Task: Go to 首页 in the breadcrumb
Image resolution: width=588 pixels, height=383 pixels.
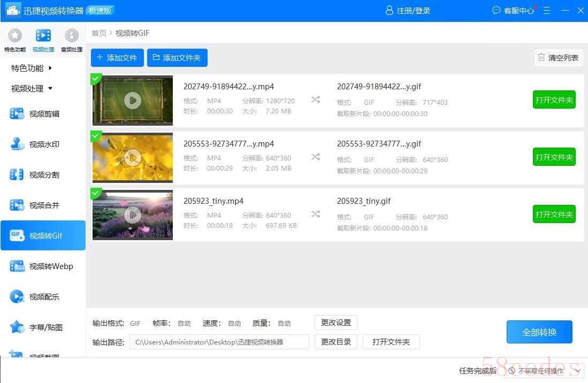Action: click(98, 33)
